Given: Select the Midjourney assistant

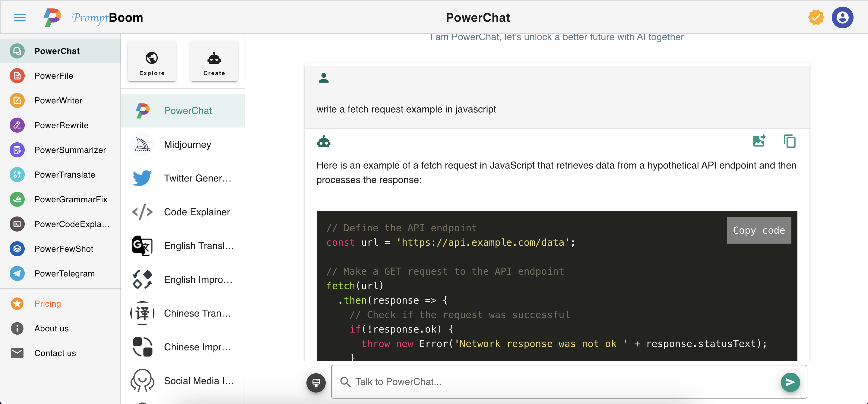Looking at the screenshot, I should click(x=187, y=144).
